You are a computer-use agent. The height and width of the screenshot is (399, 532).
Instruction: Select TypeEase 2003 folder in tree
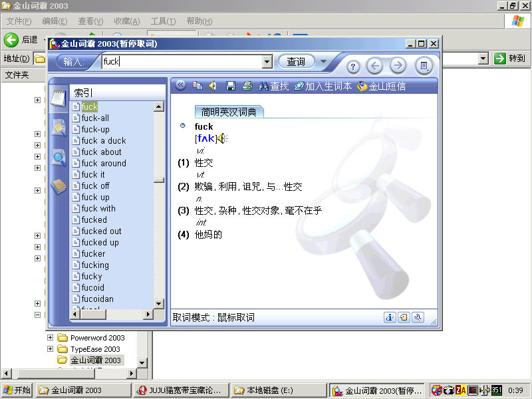(95, 348)
